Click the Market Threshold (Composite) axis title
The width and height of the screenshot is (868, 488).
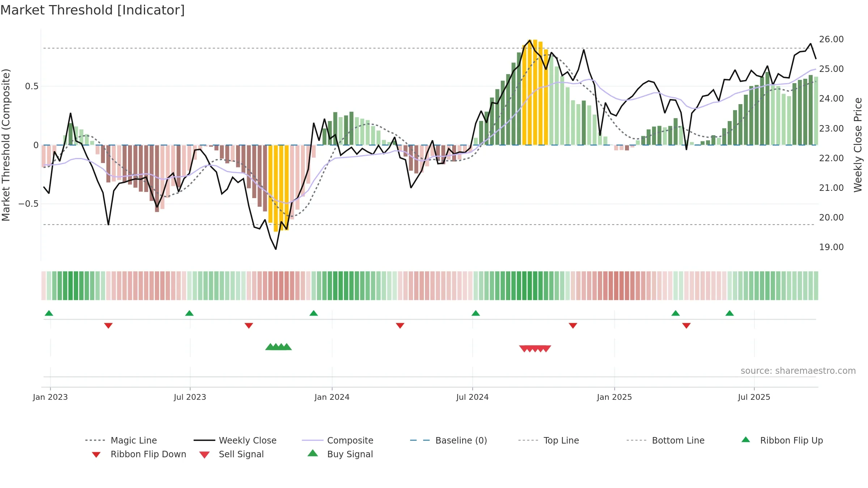(6, 145)
